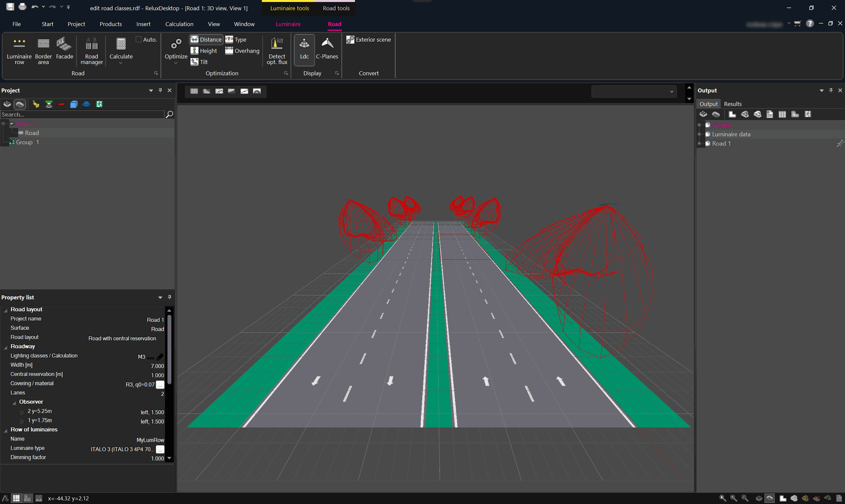Open the Luminaire type browse button
Viewport: 845px width, 504px height.
point(160,449)
